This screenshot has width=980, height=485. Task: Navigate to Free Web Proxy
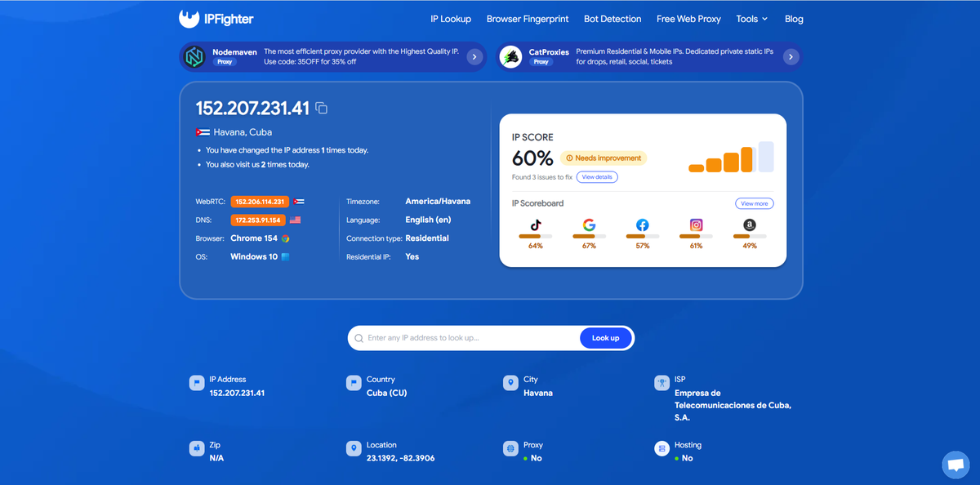coord(688,19)
